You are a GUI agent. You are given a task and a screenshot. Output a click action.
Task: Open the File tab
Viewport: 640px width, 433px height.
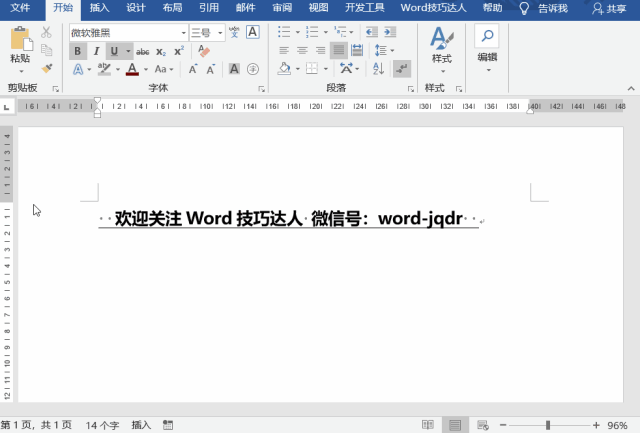point(20,8)
